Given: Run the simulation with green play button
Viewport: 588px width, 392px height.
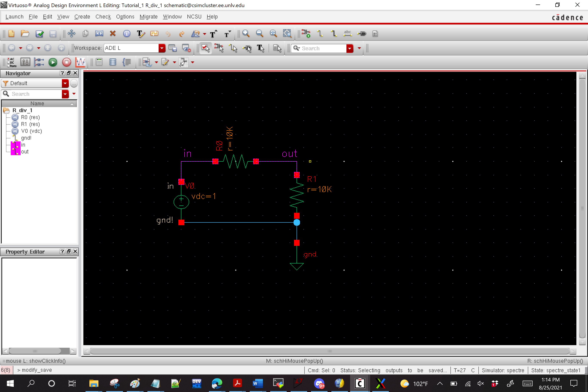Looking at the screenshot, I should click(53, 62).
